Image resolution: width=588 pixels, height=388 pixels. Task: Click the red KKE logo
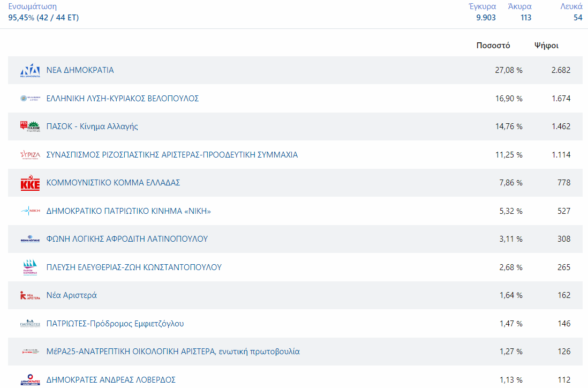point(30,183)
